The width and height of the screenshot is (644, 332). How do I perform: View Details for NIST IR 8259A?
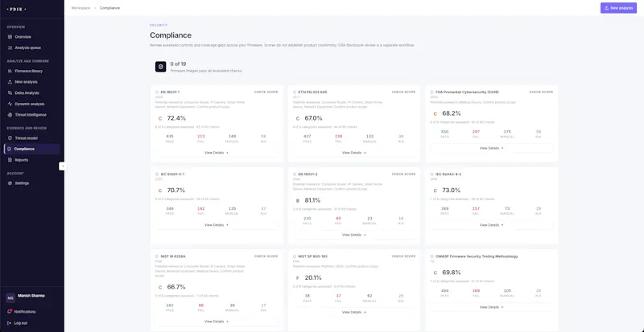pos(217,322)
